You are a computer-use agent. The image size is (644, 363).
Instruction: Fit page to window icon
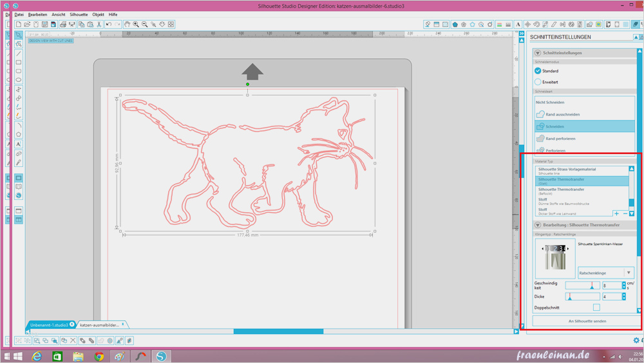click(x=171, y=25)
